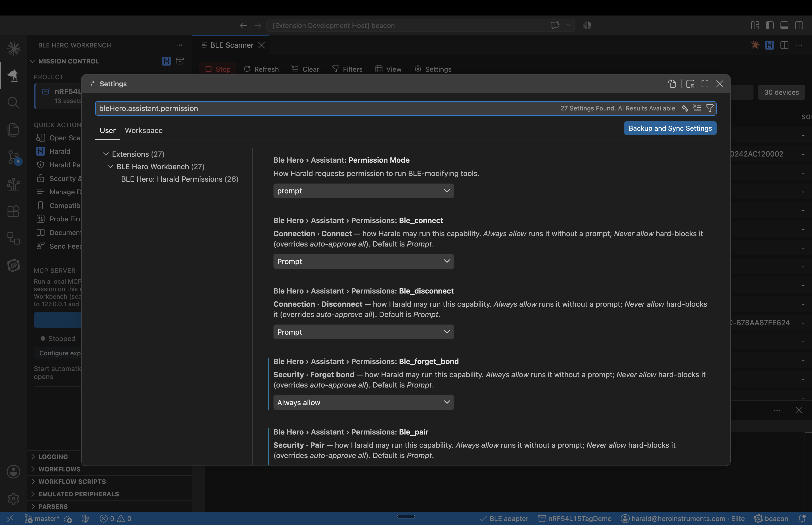
Task: Expand the Parsers section
Action: tap(33, 507)
